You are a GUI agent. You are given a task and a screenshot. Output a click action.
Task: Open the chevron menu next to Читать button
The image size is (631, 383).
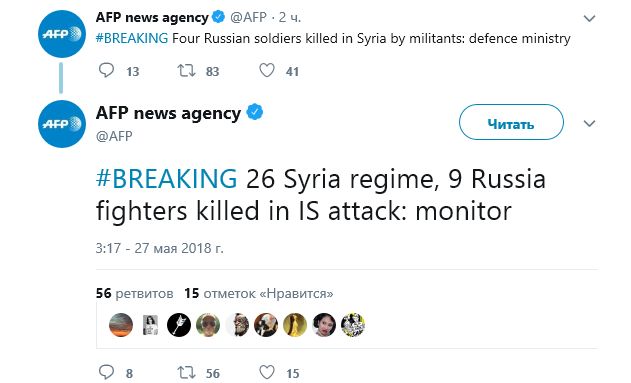589,123
